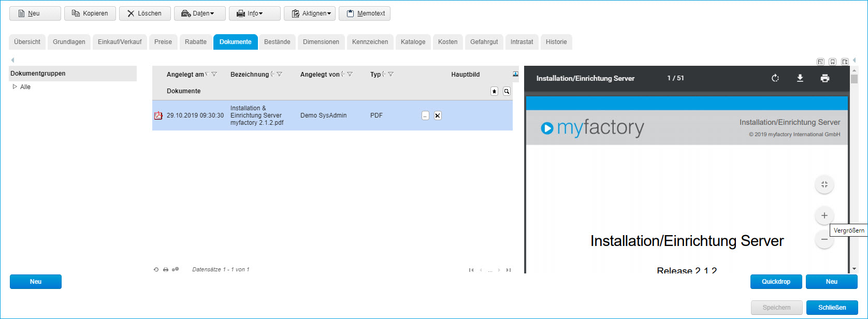Go to the last page of records
The width and height of the screenshot is (868, 319).
pos(509,270)
